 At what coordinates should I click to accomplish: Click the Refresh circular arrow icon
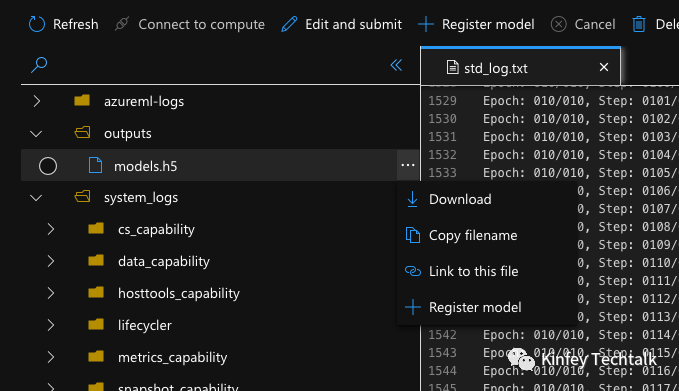[x=37, y=24]
